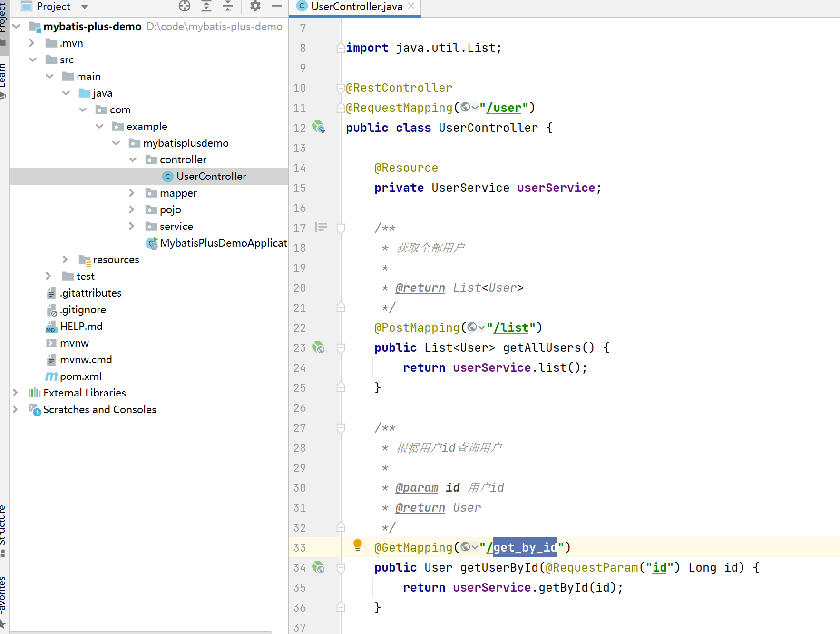Image resolution: width=840 pixels, height=634 pixels.
Task: Fold the getAllUsers method at line 23
Action: coord(341,348)
